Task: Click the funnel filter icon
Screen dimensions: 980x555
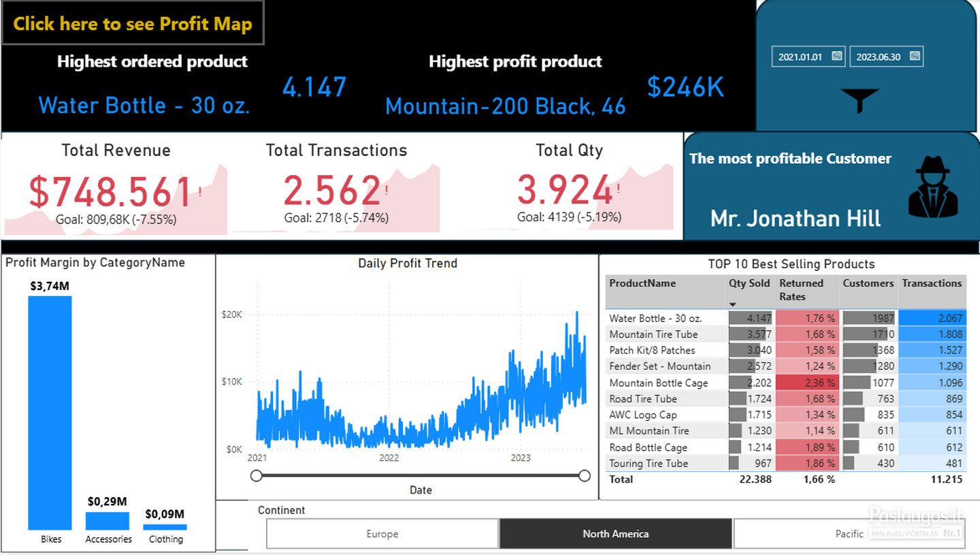Action: tap(860, 101)
